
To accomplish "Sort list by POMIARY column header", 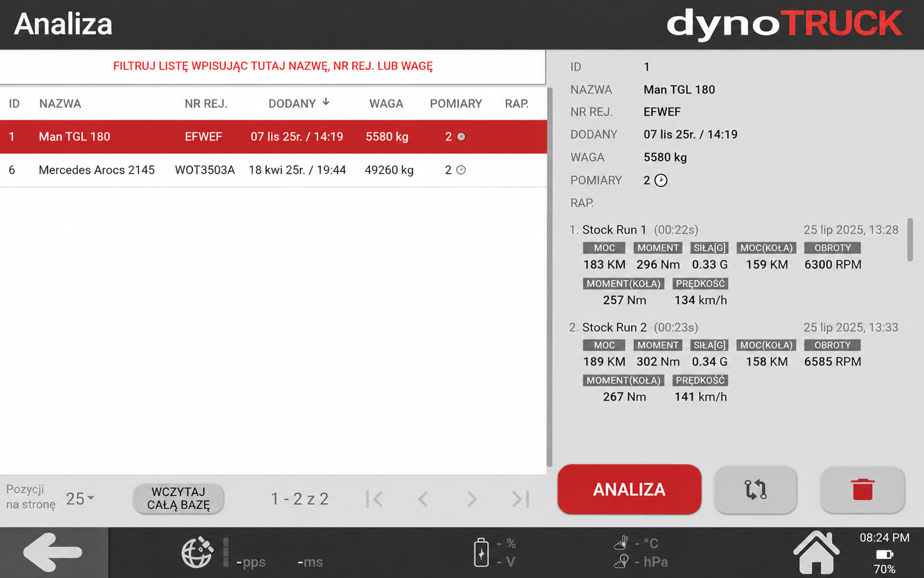I will coord(456,104).
